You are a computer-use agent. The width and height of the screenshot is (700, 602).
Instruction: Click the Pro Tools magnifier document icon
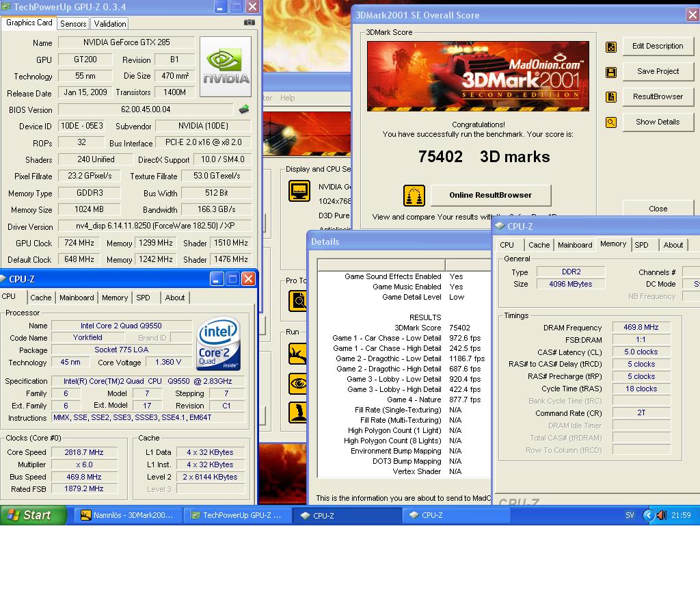tap(297, 300)
